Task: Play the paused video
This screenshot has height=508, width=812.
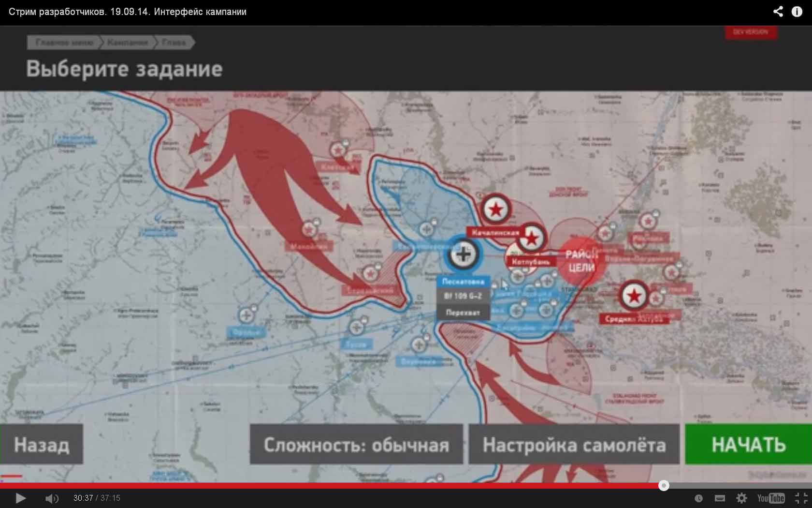Action: pyautogui.click(x=21, y=498)
